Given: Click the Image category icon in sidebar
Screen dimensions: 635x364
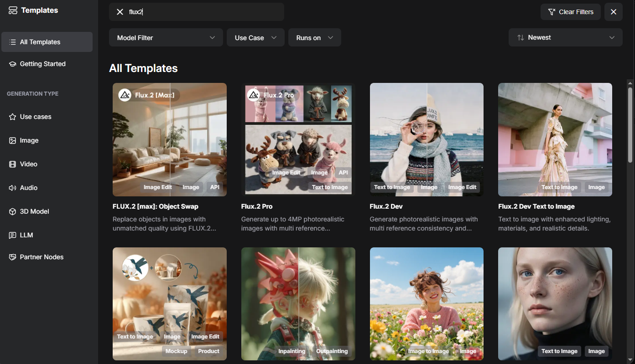Looking at the screenshot, I should coord(13,140).
